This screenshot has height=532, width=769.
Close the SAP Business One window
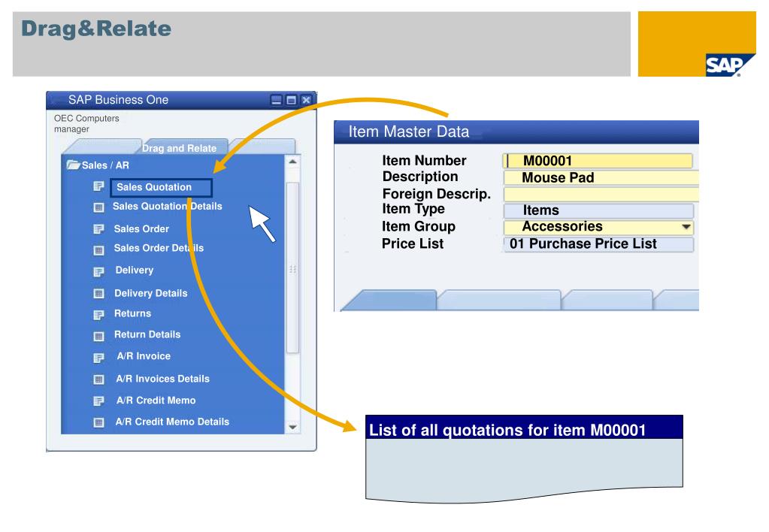click(306, 100)
